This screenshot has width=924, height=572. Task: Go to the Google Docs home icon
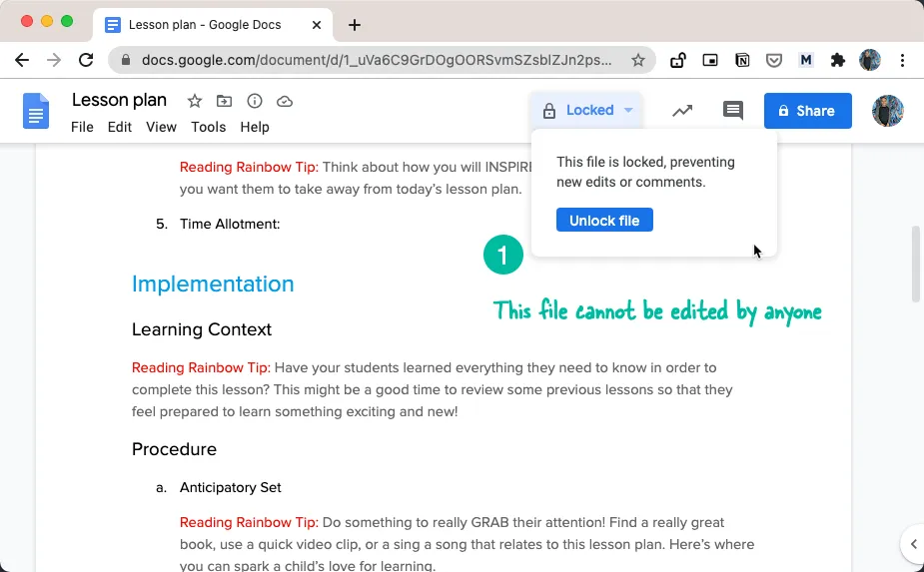[x=36, y=111]
